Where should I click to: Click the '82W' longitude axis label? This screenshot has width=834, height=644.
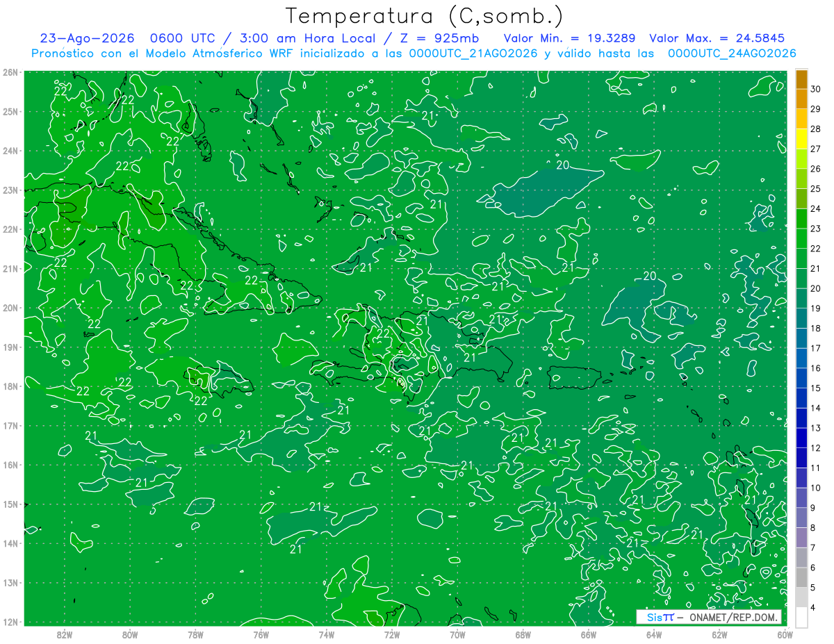[x=64, y=634]
